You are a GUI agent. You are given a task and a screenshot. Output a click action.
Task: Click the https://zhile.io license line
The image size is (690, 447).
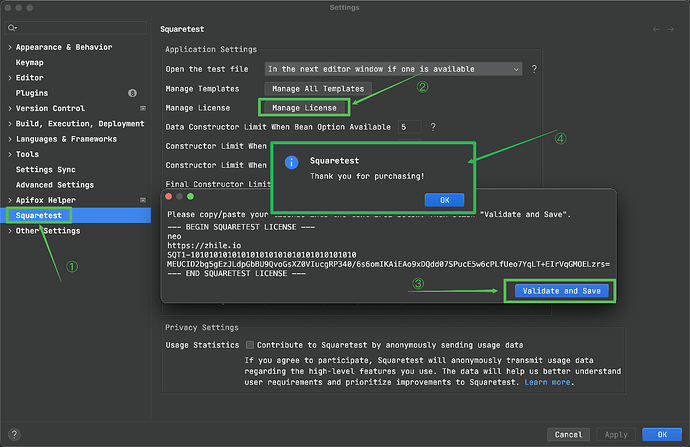[204, 245]
